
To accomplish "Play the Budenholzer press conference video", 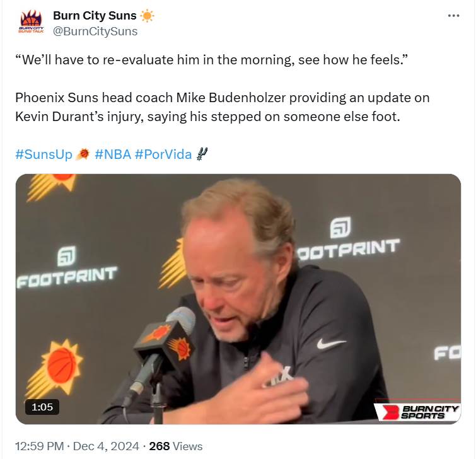I will click(238, 299).
